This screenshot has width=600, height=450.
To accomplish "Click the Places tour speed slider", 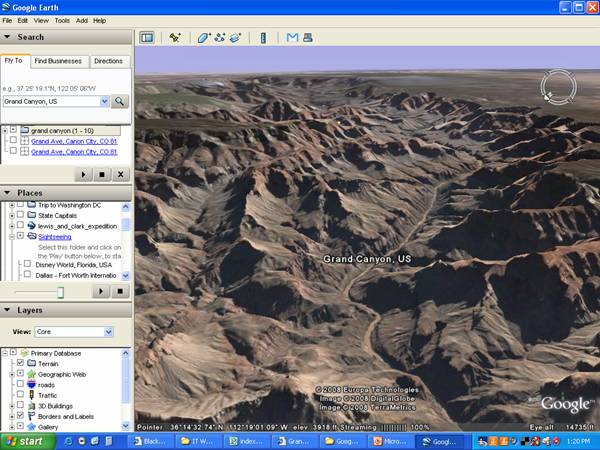I will [x=60, y=292].
